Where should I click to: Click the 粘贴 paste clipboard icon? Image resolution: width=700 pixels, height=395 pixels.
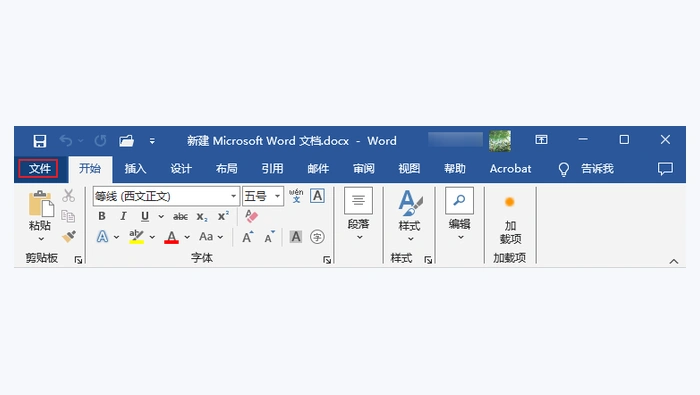(41, 204)
